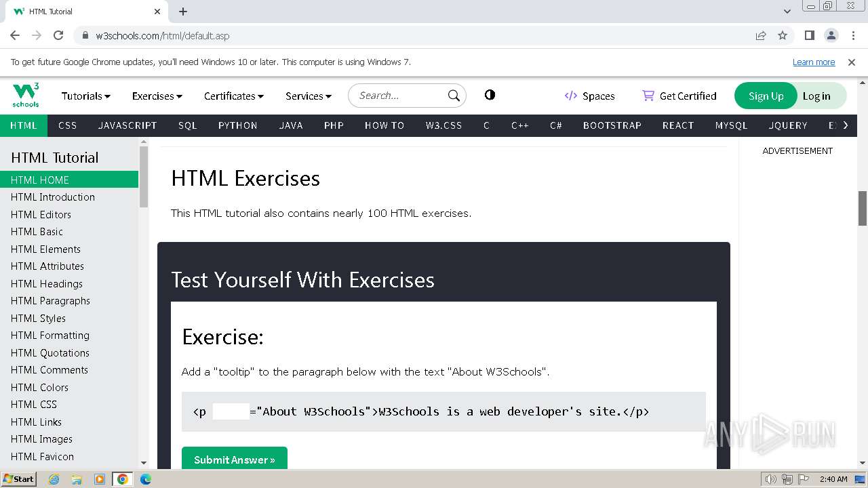Image resolution: width=868 pixels, height=488 pixels.
Task: Dismiss the Chrome update notice
Action: pos(852,62)
